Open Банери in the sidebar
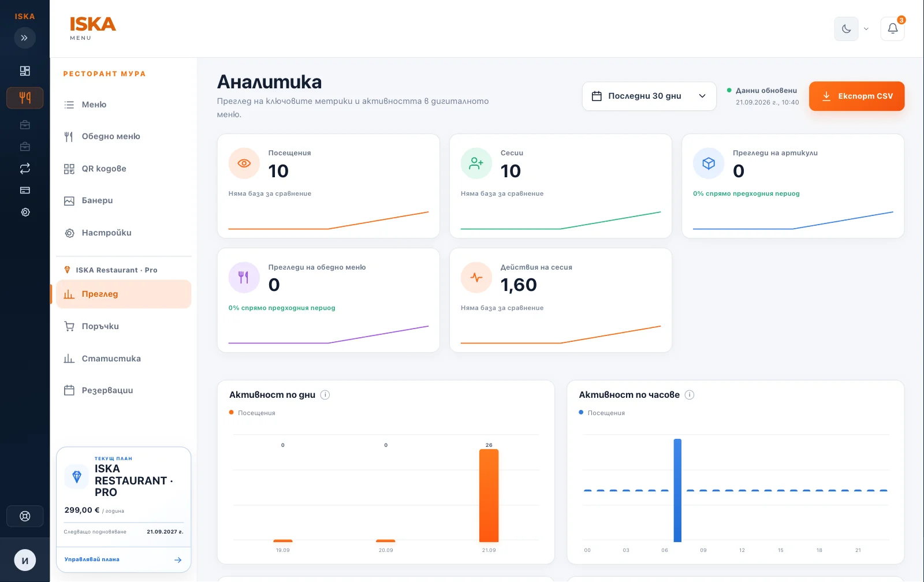This screenshot has height=582, width=924. pyautogui.click(x=124, y=201)
